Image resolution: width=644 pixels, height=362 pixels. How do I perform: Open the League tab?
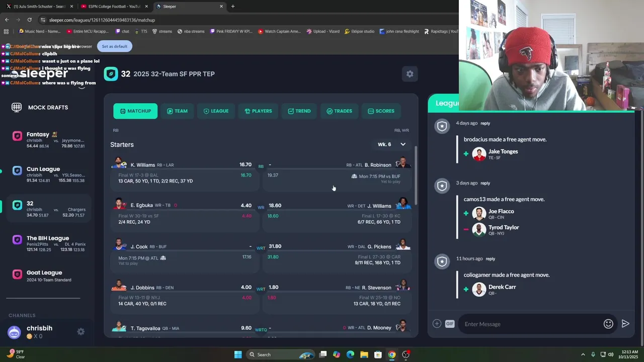coord(216,111)
